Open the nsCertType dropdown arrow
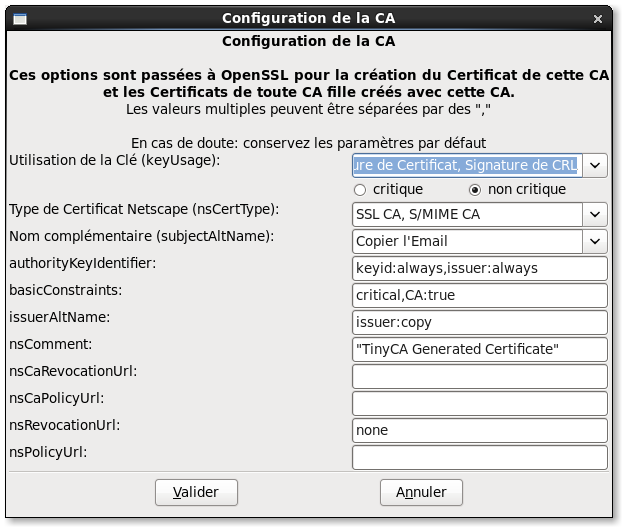This screenshot has width=622, height=527. tap(596, 214)
